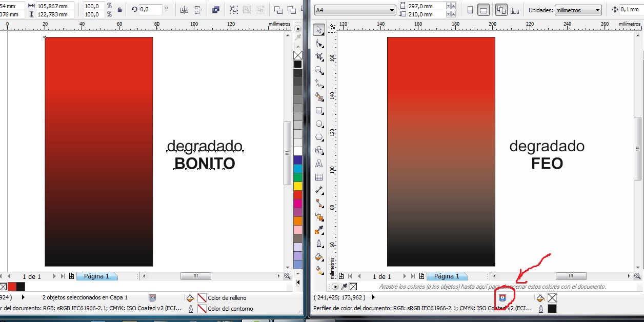Group the selected objects
Image resolution: width=644 pixels, height=322 pixels.
coord(234,10)
